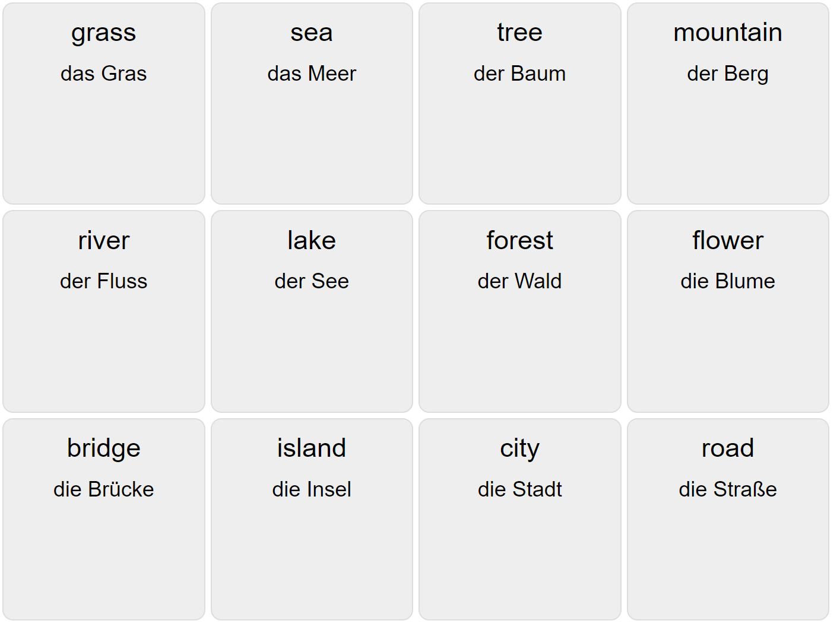840x627 pixels.
Task: Click the road flashcard
Action: (728, 519)
